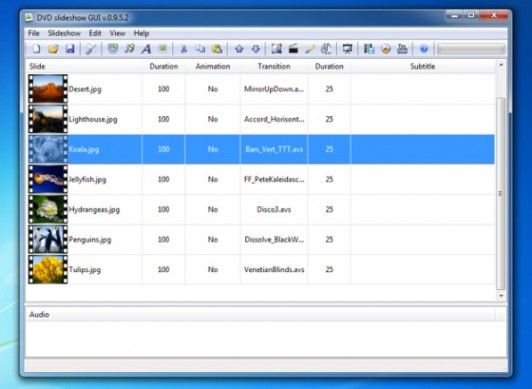Click the YouTube upload icon

(402, 49)
